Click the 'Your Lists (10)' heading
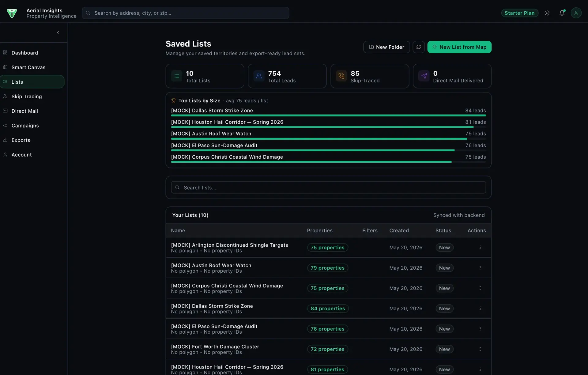 pyautogui.click(x=190, y=215)
